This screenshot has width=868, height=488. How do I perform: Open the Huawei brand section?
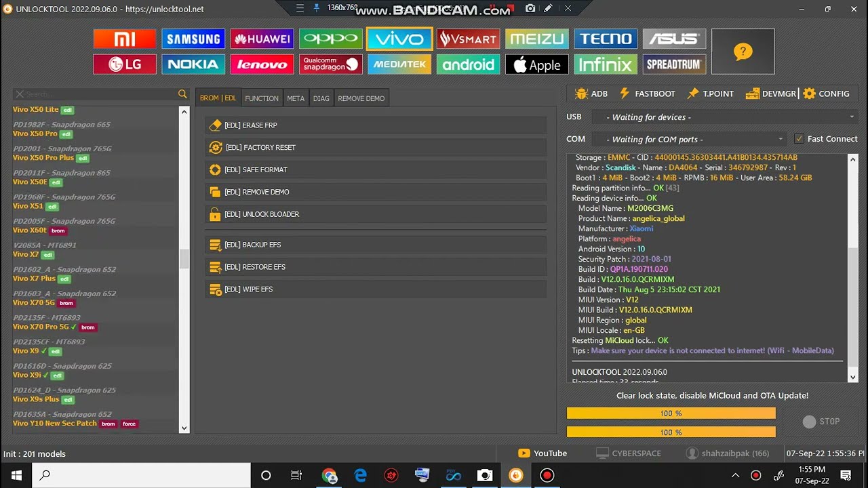(x=262, y=39)
